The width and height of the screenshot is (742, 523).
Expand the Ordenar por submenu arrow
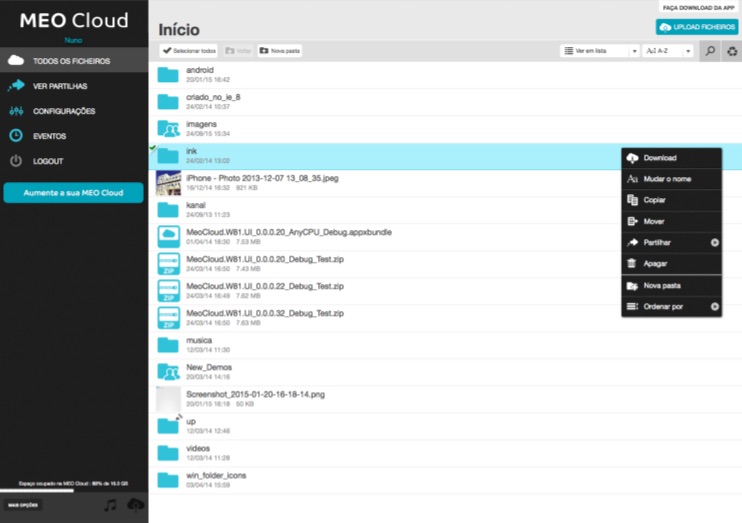click(715, 307)
